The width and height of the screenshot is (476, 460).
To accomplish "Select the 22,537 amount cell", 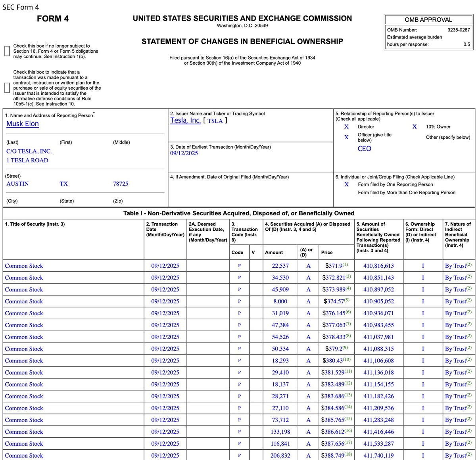I will [x=280, y=266].
